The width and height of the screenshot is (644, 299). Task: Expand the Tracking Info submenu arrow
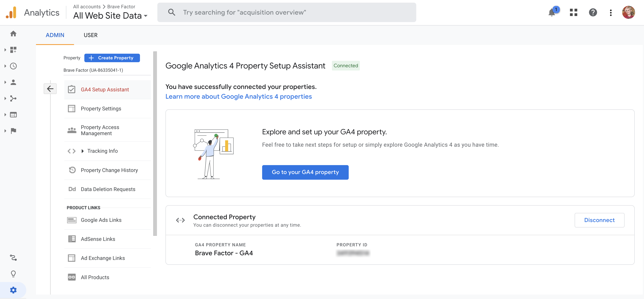[x=83, y=151]
